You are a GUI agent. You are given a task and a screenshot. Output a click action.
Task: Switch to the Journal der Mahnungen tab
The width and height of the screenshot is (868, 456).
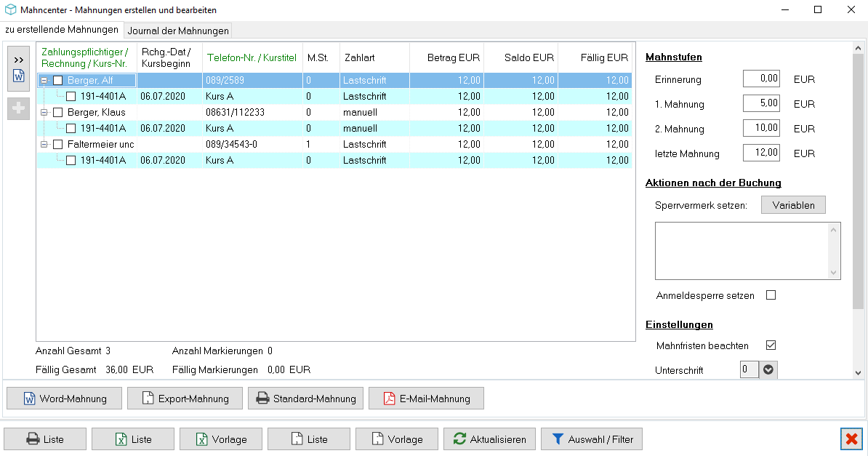[x=178, y=31]
